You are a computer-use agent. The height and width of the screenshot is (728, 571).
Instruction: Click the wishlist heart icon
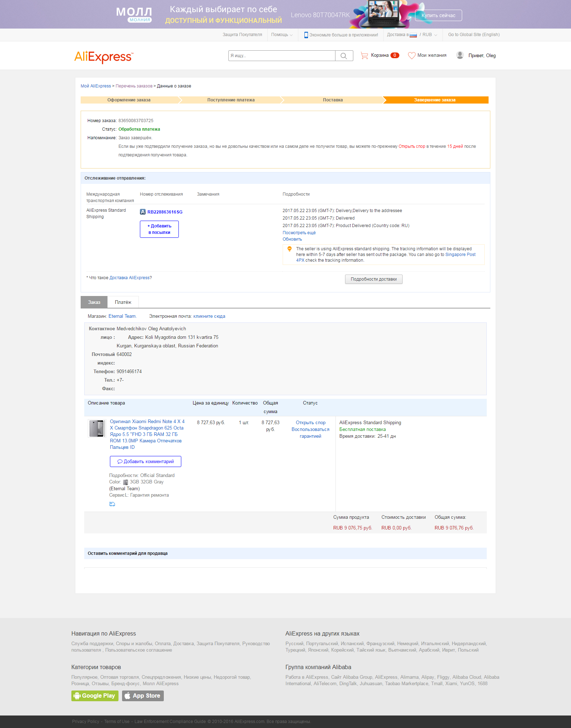click(x=411, y=55)
